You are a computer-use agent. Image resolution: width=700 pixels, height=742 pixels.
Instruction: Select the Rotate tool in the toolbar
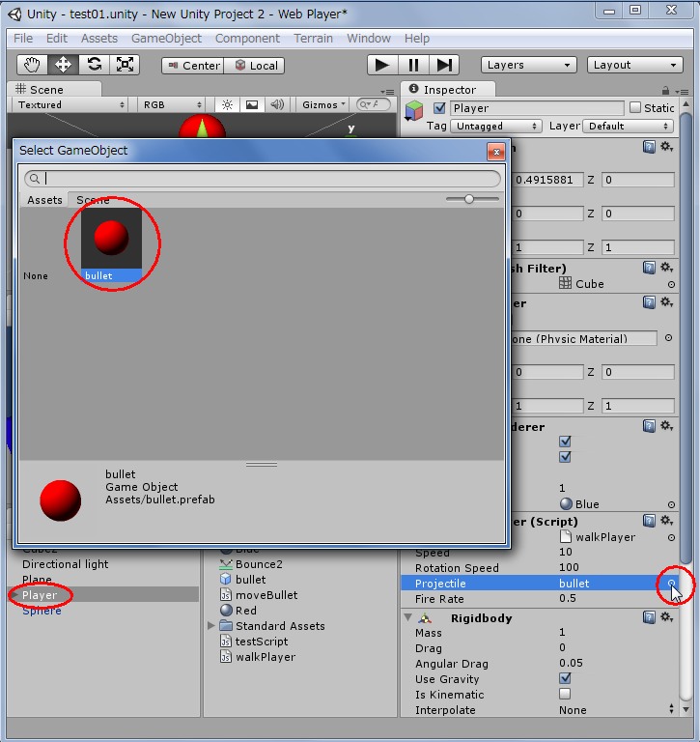[x=95, y=65]
